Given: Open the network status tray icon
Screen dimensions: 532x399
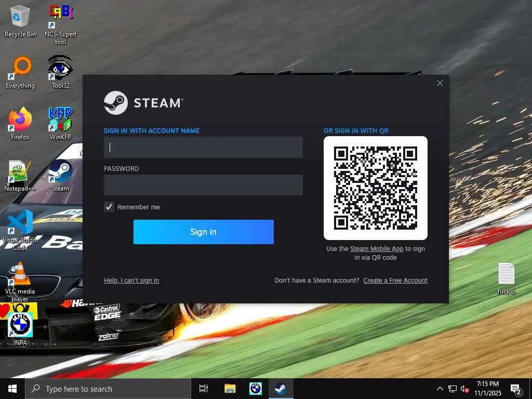Looking at the screenshot, I should click(453, 389).
